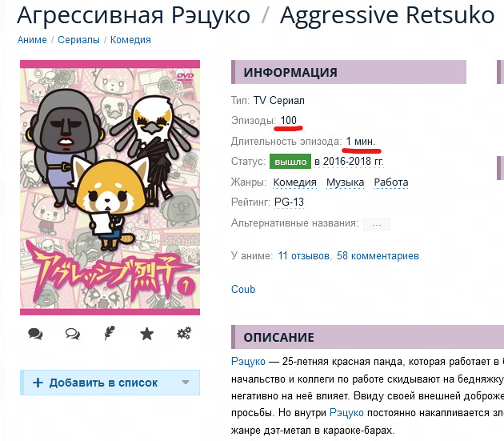This screenshot has height=441, width=504.
Task: Click the outlined speech bubbles icon
Action: (x=73, y=334)
